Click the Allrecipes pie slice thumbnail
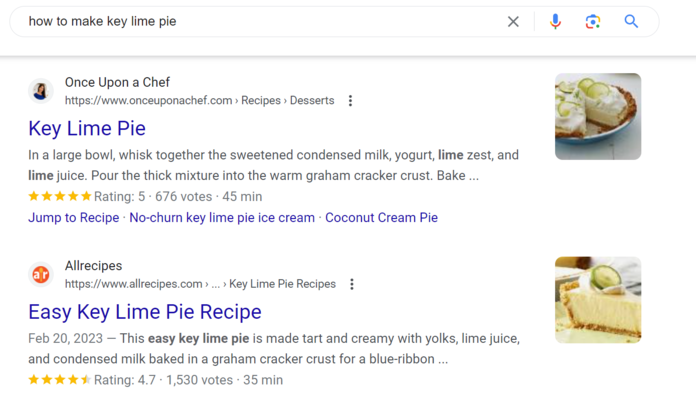Viewport: 696px width, 413px height. click(598, 300)
